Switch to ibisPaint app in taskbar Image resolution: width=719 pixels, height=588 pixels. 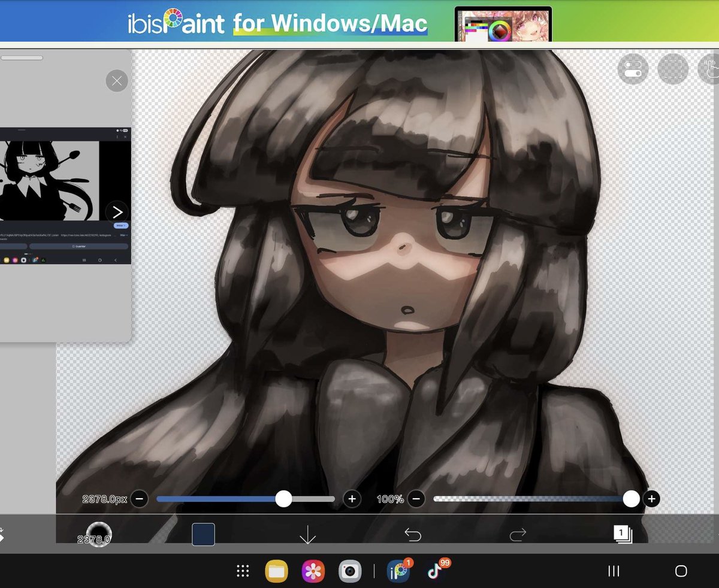click(x=398, y=571)
